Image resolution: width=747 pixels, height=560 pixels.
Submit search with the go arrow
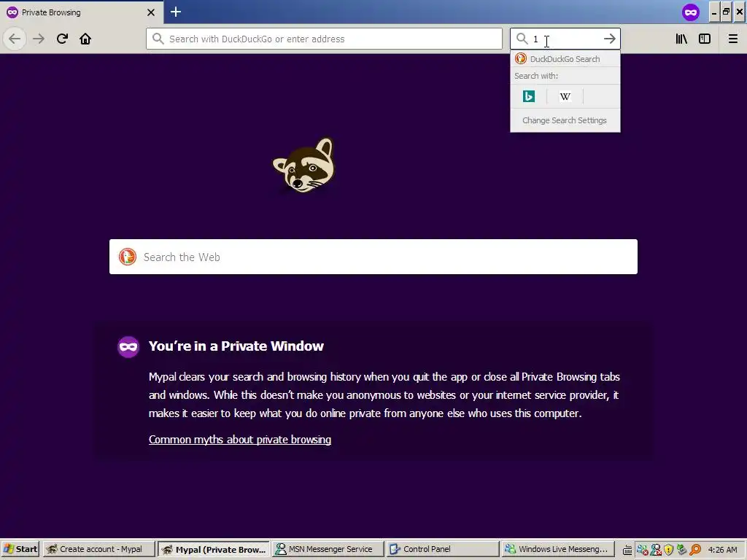[x=609, y=39]
